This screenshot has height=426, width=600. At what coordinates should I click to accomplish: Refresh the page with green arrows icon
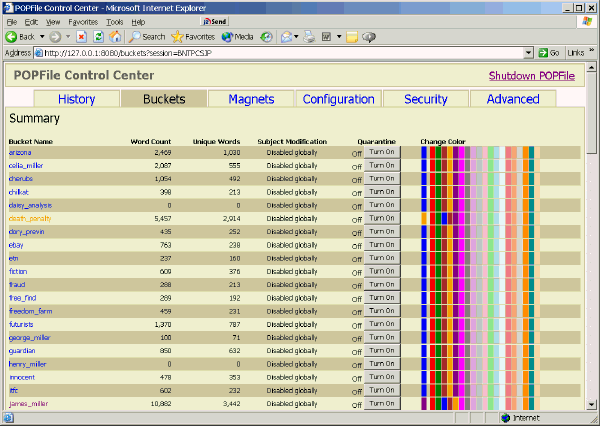click(x=98, y=37)
